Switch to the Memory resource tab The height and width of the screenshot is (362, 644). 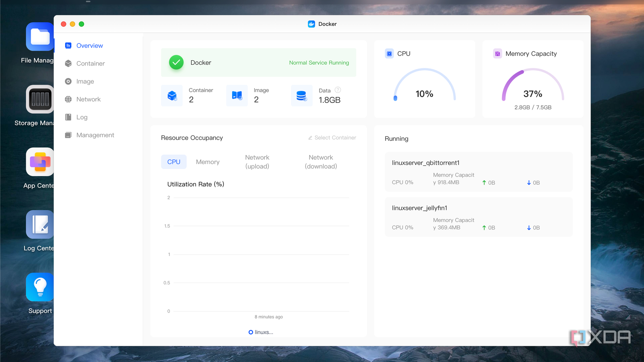[x=208, y=162]
